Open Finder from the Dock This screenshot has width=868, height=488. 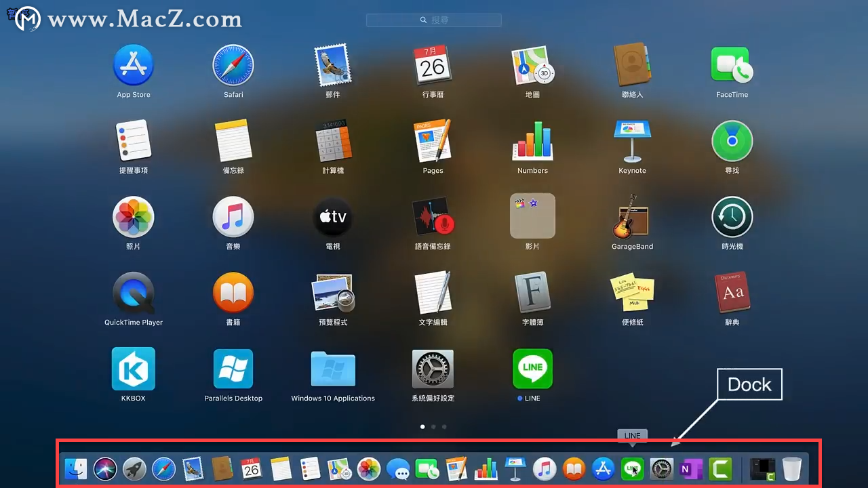(x=76, y=469)
